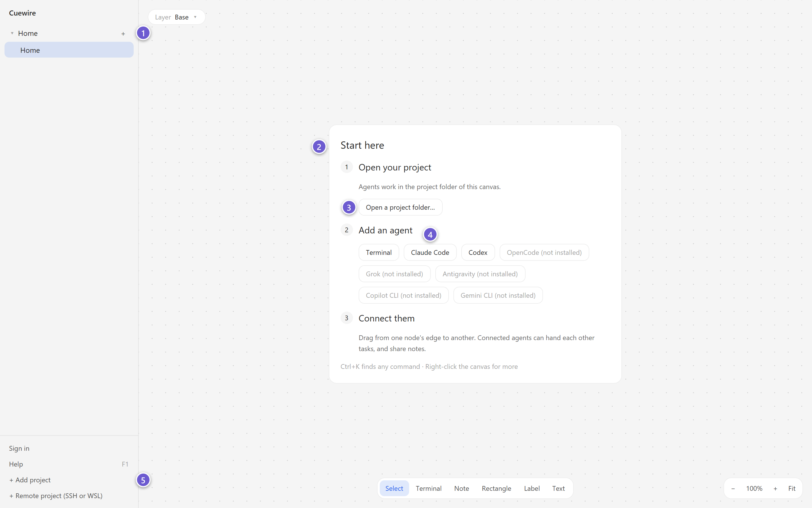The image size is (812, 508).
Task: Click the Start here heading
Action: point(362,145)
